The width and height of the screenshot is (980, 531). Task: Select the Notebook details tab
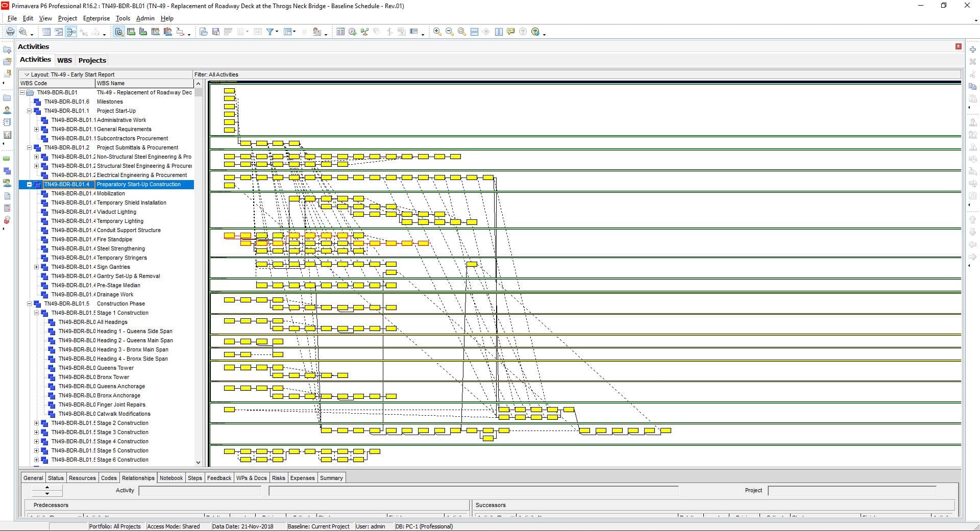(171, 478)
